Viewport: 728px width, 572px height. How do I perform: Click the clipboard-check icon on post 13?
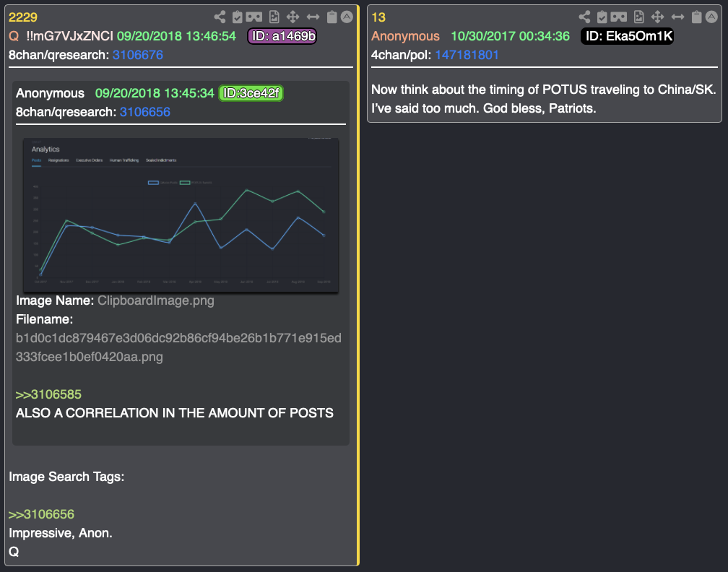[x=602, y=17]
